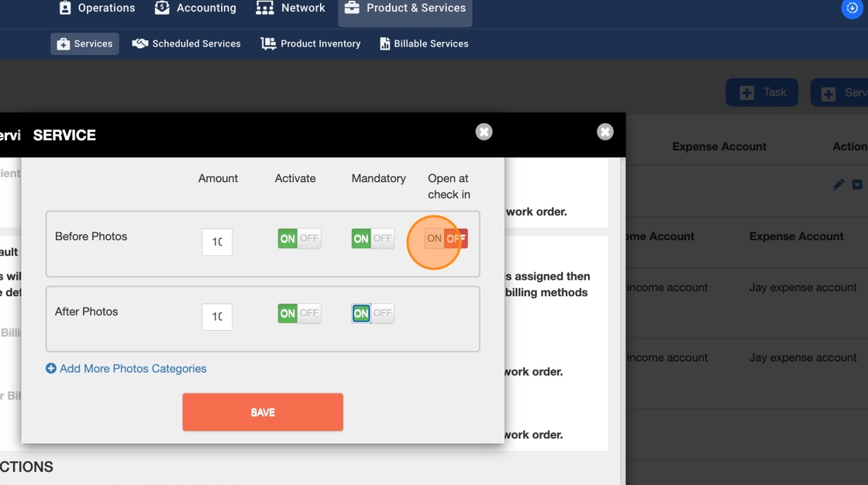Toggle the After Photos Activate switch
Screen dimensions: 868x485
click(299, 313)
